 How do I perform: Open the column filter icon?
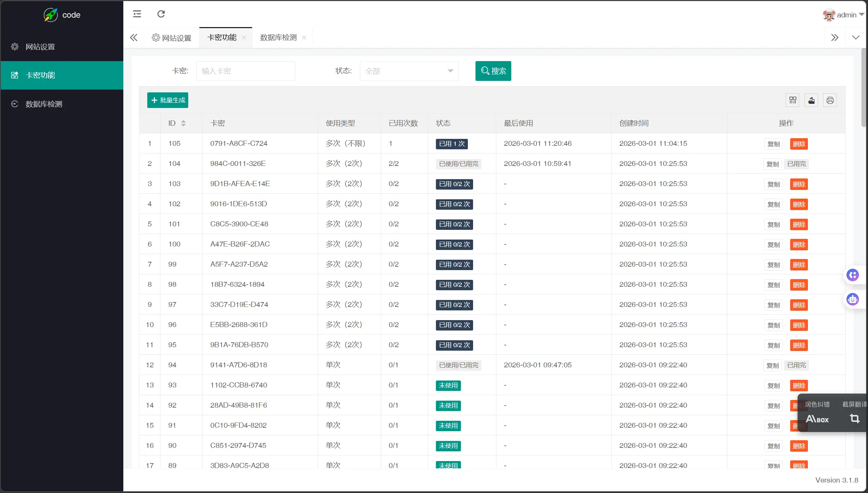point(793,100)
